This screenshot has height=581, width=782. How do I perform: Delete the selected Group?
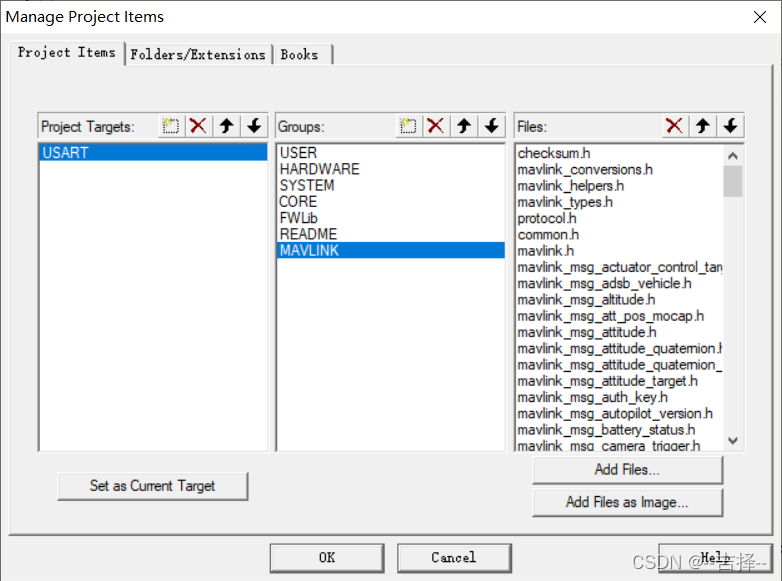[436, 126]
